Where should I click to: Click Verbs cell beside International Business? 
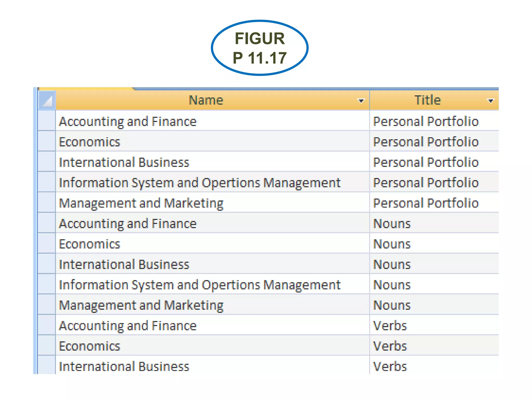point(390,366)
